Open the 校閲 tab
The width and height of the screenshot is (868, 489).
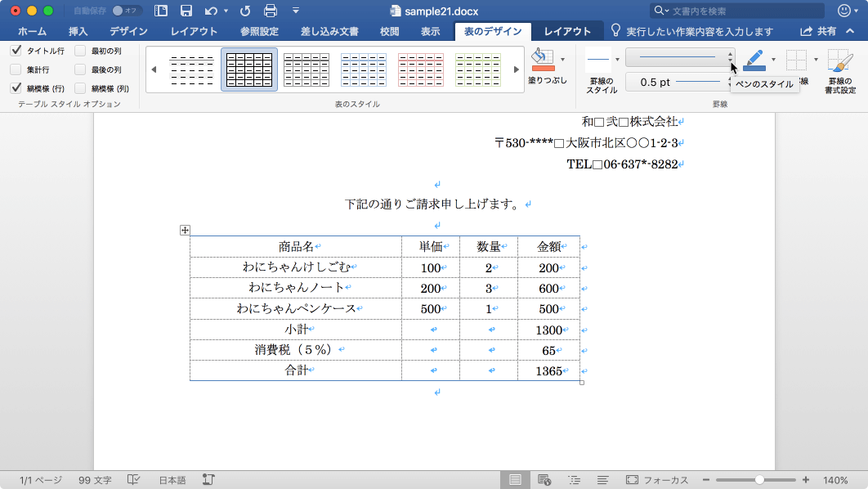pyautogui.click(x=390, y=32)
